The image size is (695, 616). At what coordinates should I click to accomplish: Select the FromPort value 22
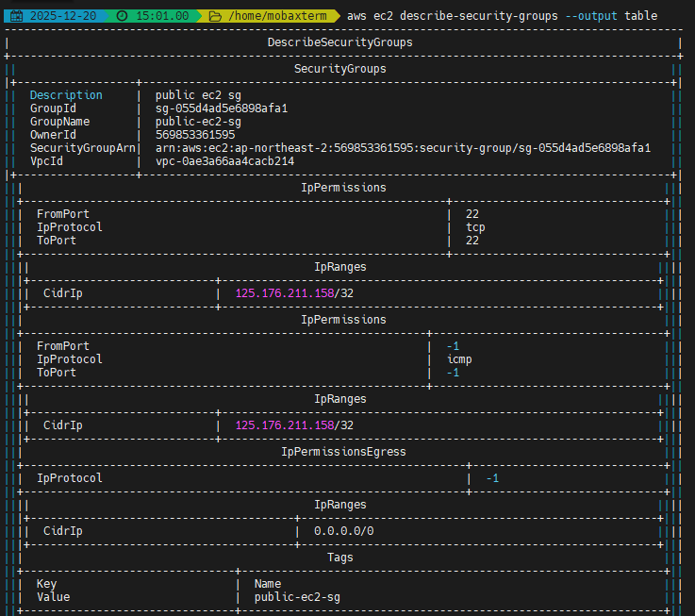[472, 214]
